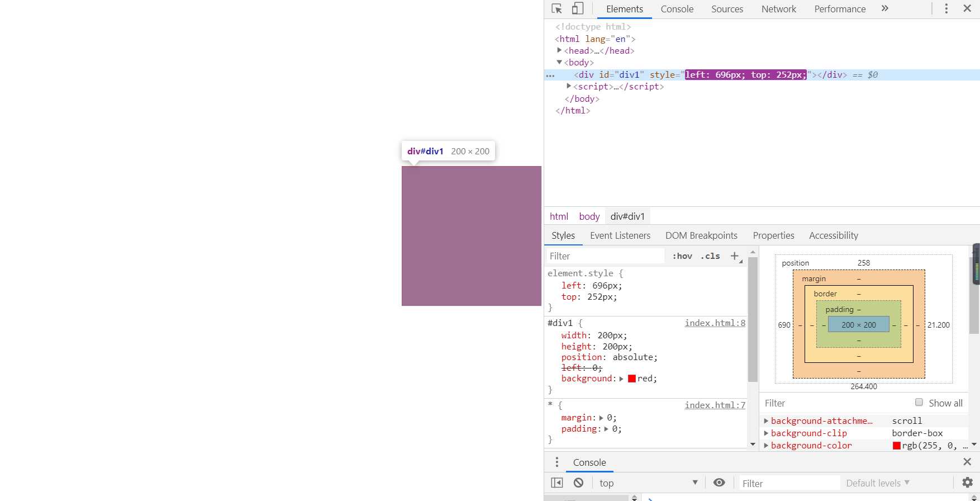The width and height of the screenshot is (980, 501).
Task: Open the Network tab
Action: click(x=779, y=9)
